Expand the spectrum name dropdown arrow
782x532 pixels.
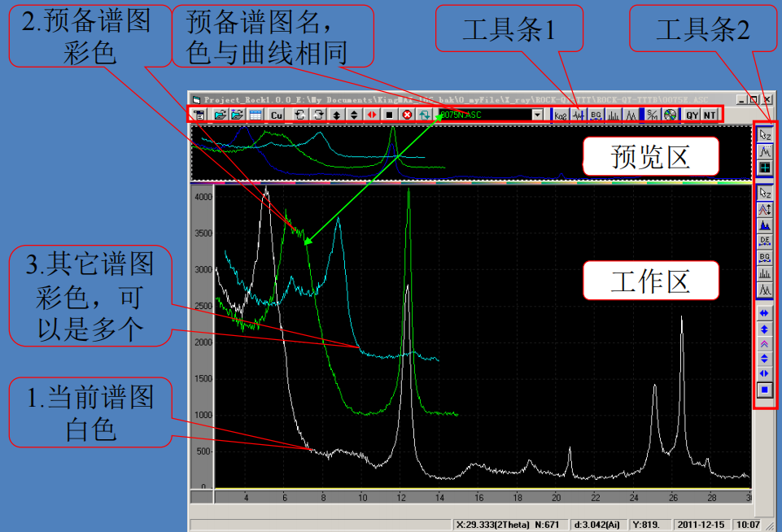pyautogui.click(x=537, y=116)
